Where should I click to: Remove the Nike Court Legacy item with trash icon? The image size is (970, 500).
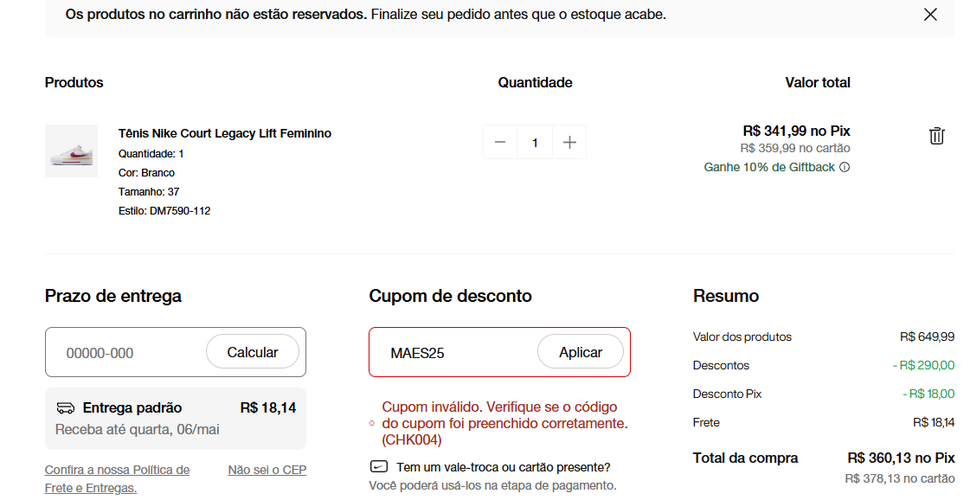tap(937, 136)
